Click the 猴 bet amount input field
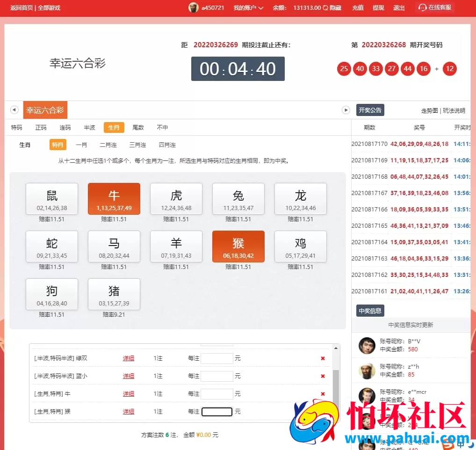Screen dimensions: 476x450 (217, 412)
